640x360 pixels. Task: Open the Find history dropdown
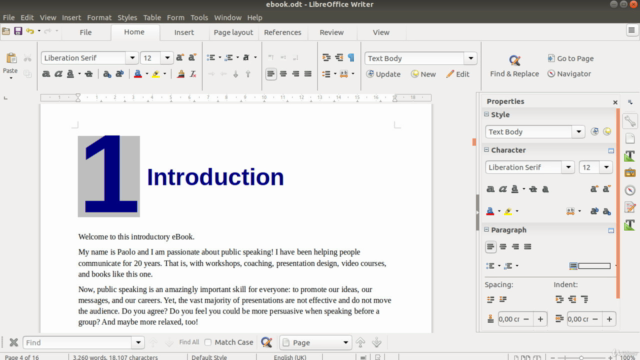point(138,342)
